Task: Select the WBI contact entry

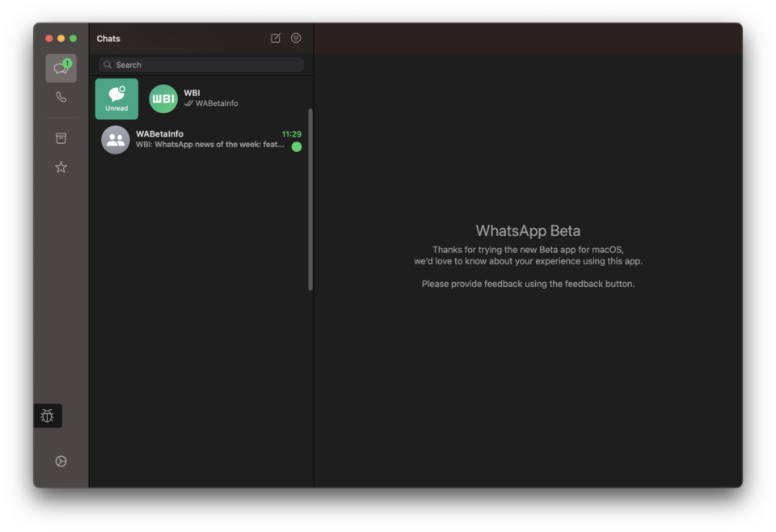Action: 210,98
